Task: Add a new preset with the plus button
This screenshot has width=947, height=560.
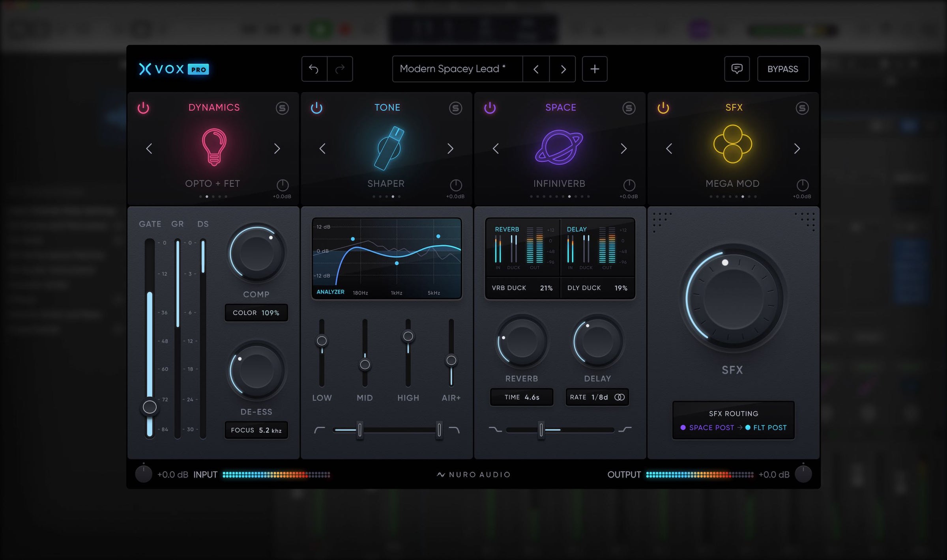Action: 595,69
